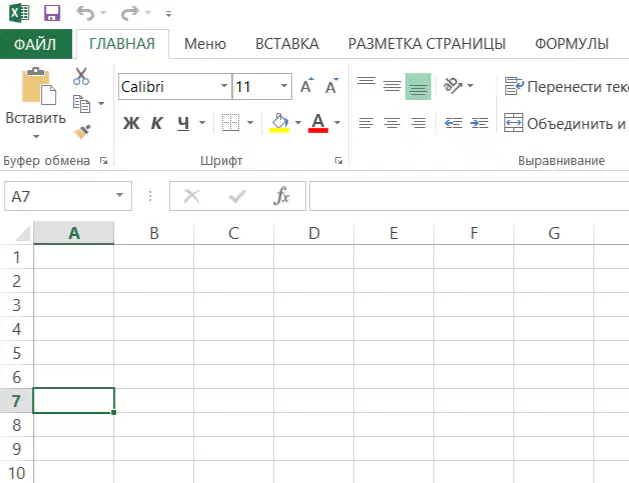Cut selection with the scissors icon
The height and width of the screenshot is (483, 629).
pos(81,76)
